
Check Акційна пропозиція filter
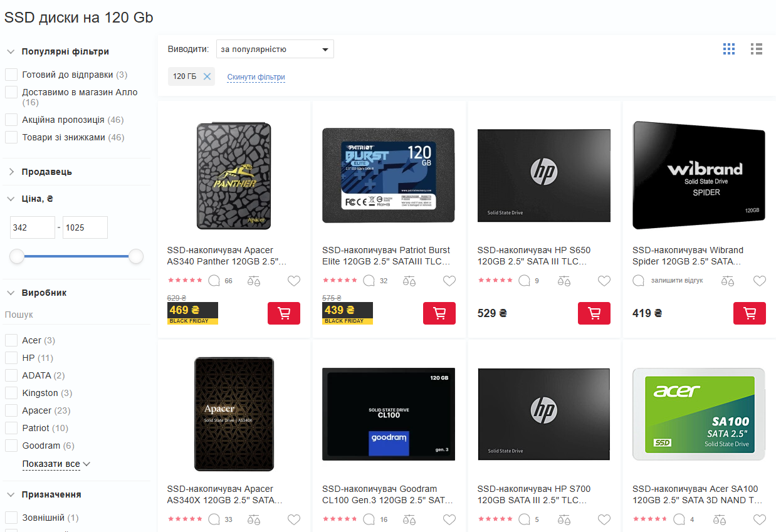(x=11, y=120)
